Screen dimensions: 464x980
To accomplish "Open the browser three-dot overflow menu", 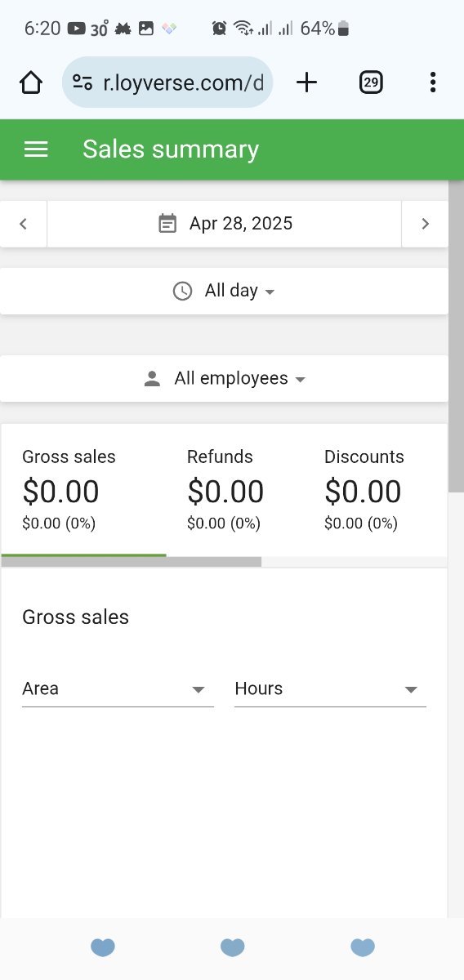I will click(432, 82).
